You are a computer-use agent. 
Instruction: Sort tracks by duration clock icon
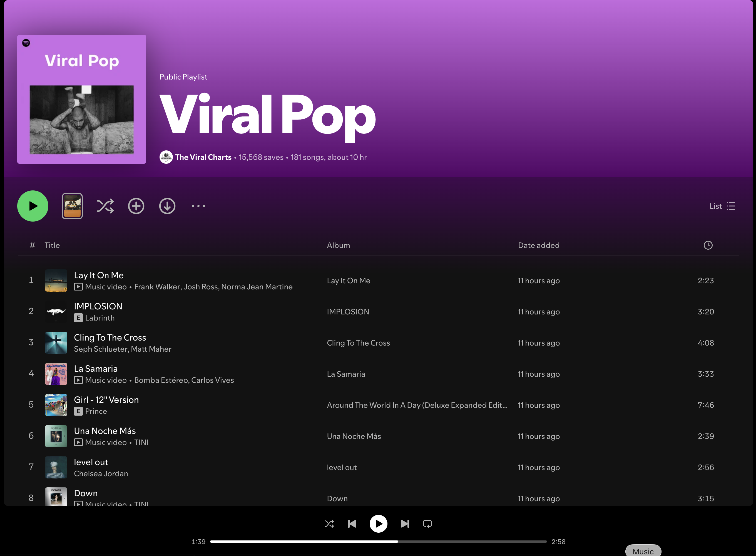click(708, 245)
